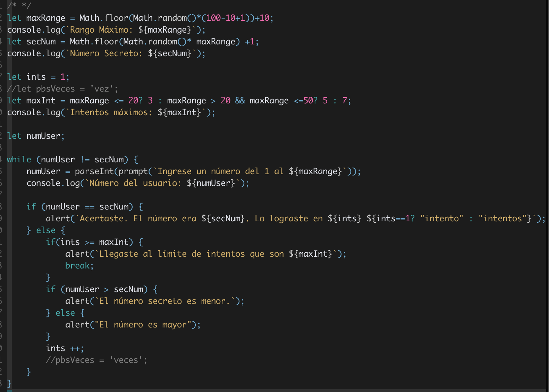Click the '==' in 'numUser == secNum'

tap(90, 207)
